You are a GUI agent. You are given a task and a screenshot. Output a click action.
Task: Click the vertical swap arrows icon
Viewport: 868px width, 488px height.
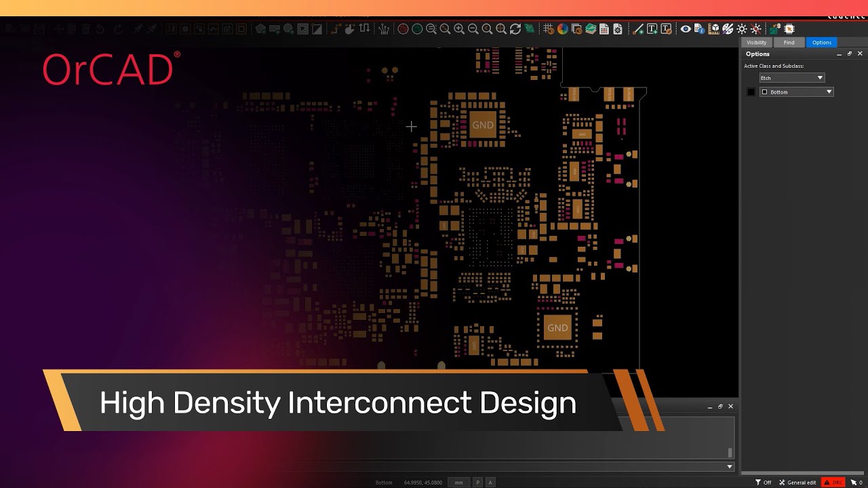tap(365, 29)
